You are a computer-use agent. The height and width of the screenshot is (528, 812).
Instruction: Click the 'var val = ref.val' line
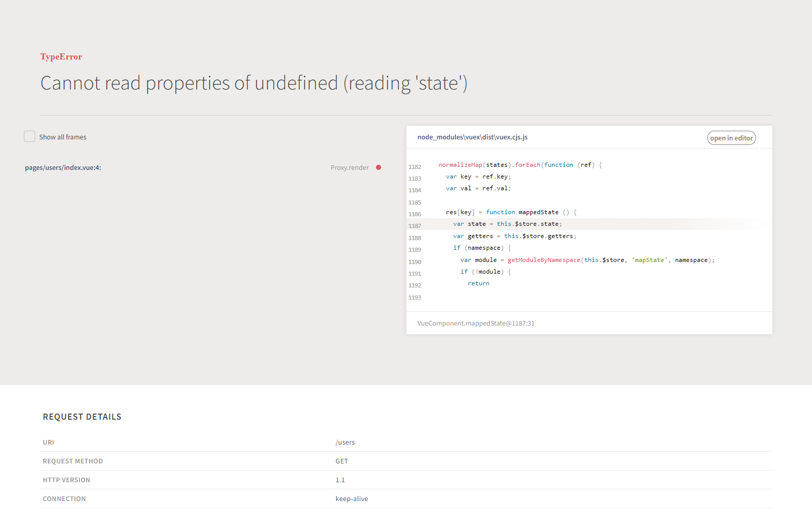[x=478, y=188]
